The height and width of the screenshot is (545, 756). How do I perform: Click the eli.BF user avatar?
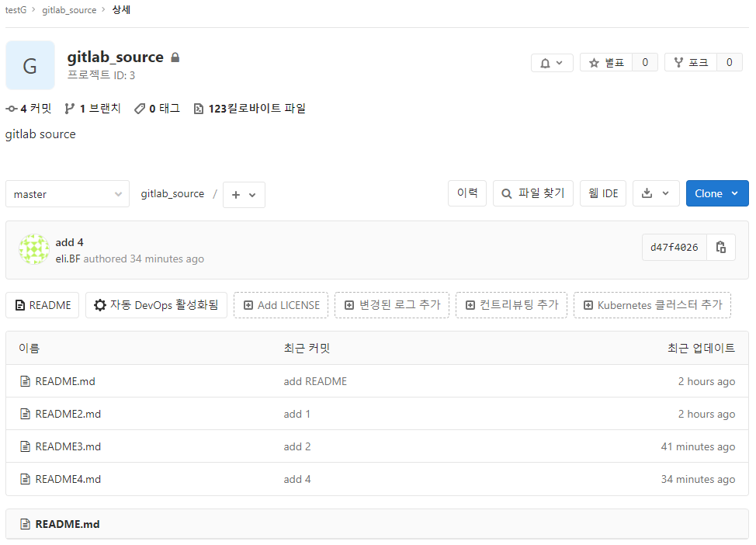coord(33,249)
